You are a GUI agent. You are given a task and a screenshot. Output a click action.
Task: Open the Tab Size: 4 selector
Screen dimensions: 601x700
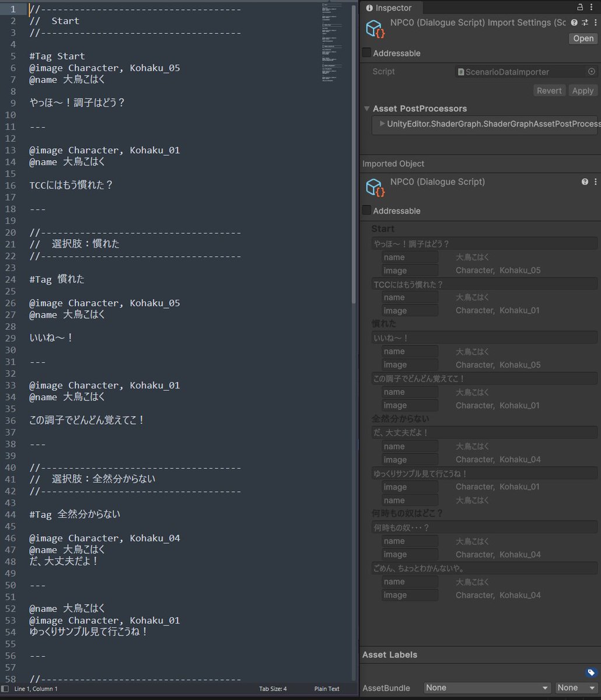tap(273, 689)
